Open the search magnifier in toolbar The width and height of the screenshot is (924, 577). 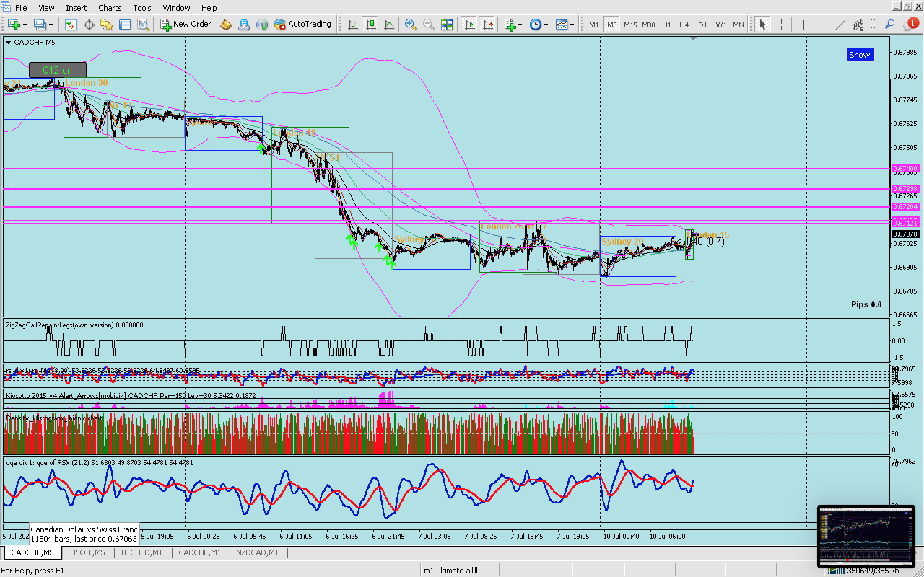pos(890,25)
